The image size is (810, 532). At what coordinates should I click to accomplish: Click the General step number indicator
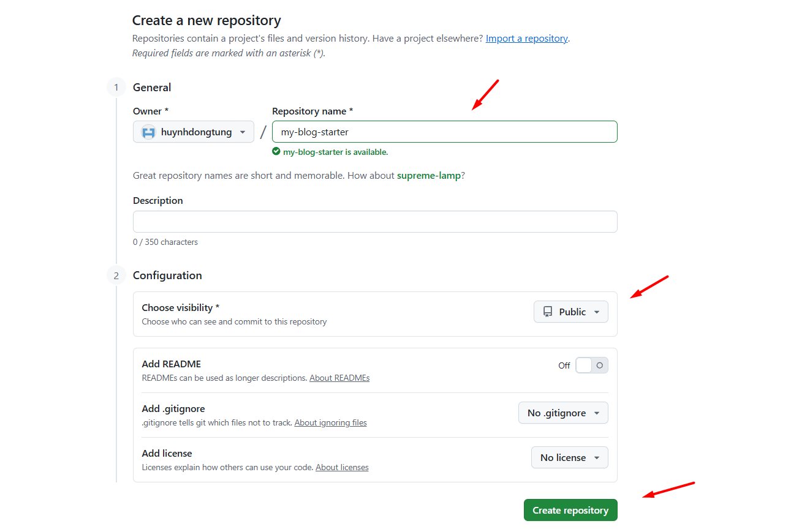tap(116, 87)
